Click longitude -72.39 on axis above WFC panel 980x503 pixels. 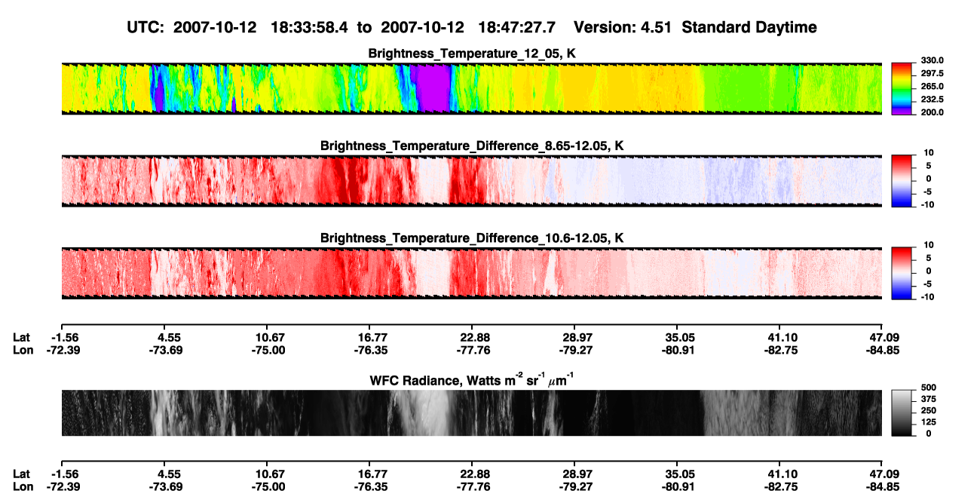point(63,351)
